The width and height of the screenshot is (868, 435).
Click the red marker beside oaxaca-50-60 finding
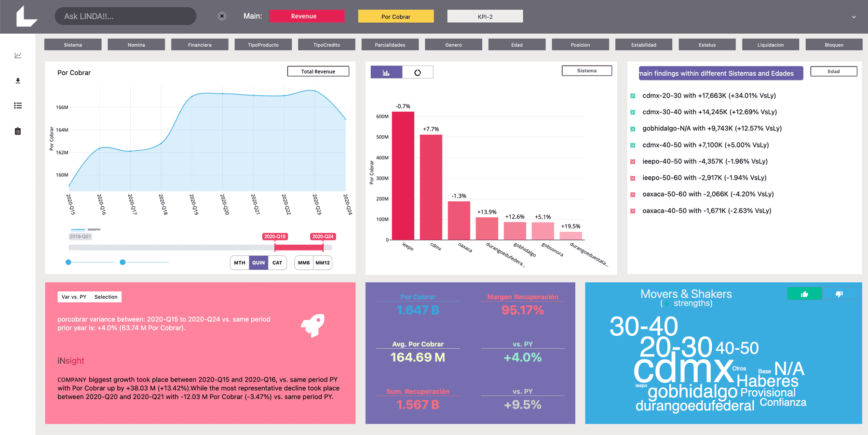[633, 195]
